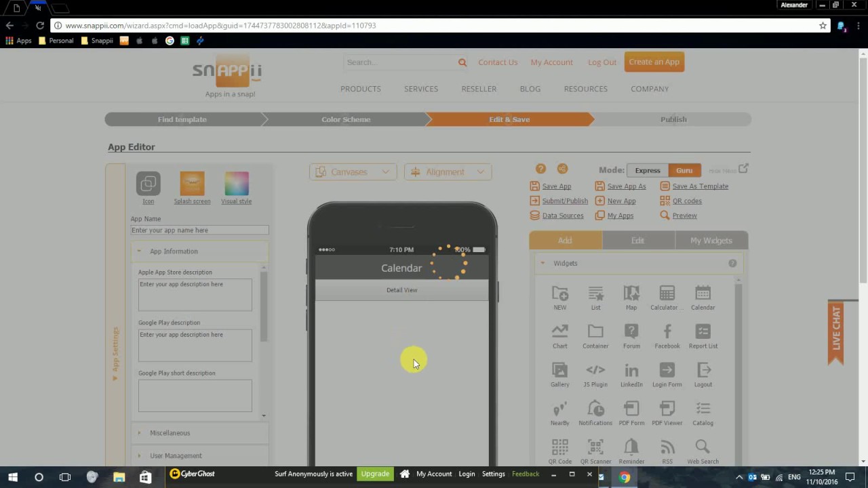Viewport: 868px width, 488px height.
Task: Go to the Publish step
Action: [673, 119]
